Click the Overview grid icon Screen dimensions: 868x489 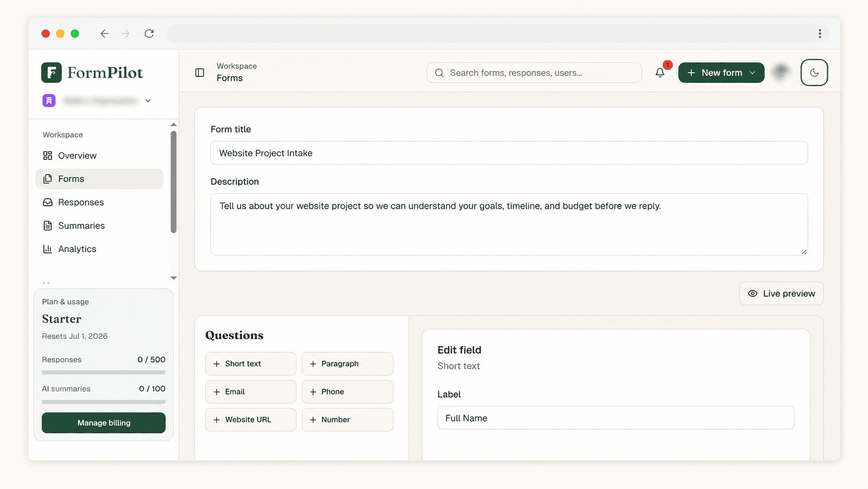[48, 155]
